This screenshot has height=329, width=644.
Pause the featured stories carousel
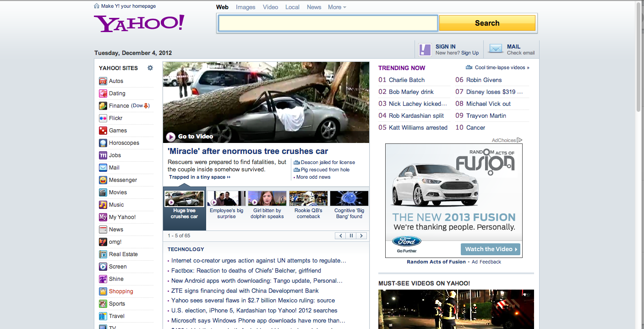click(x=351, y=235)
